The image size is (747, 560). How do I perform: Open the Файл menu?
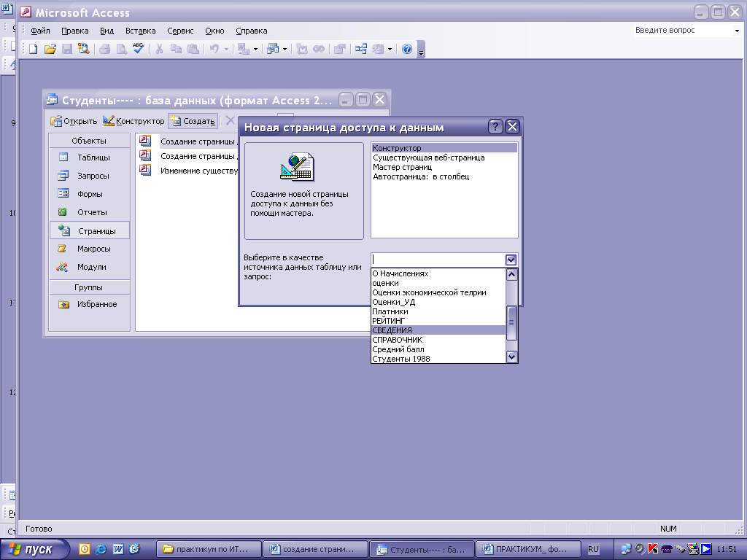click(x=41, y=31)
